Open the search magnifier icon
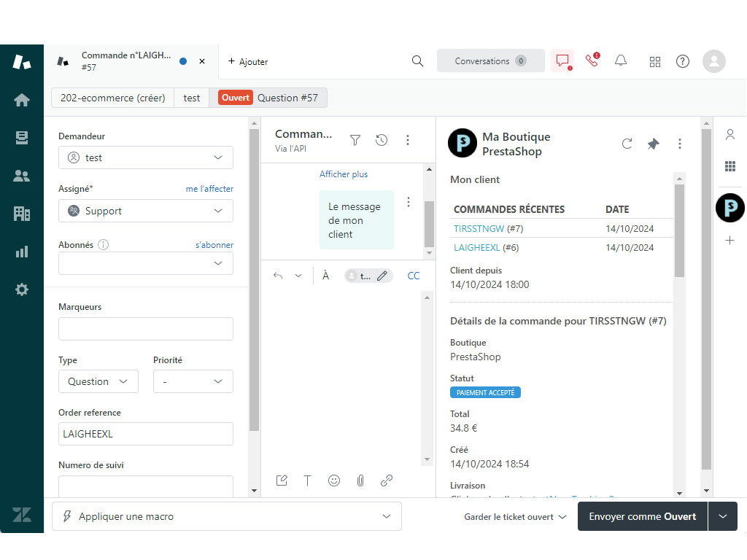This screenshot has height=560, width=747. [x=417, y=61]
